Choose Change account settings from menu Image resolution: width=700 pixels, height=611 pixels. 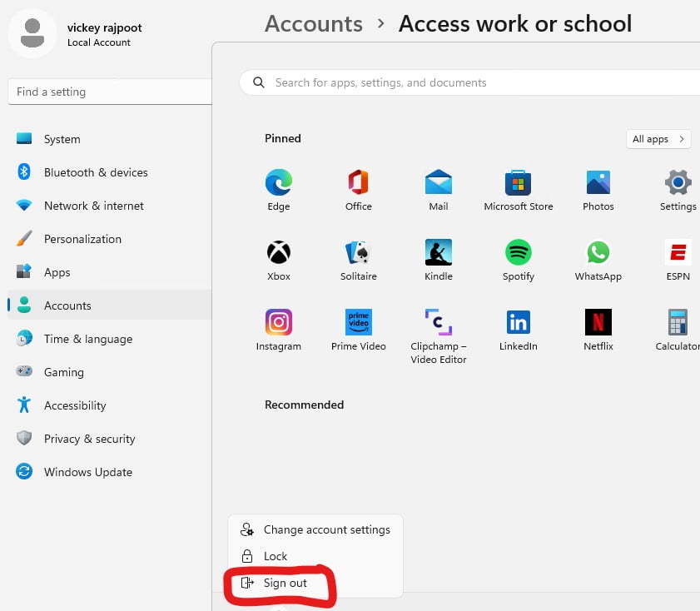315,529
